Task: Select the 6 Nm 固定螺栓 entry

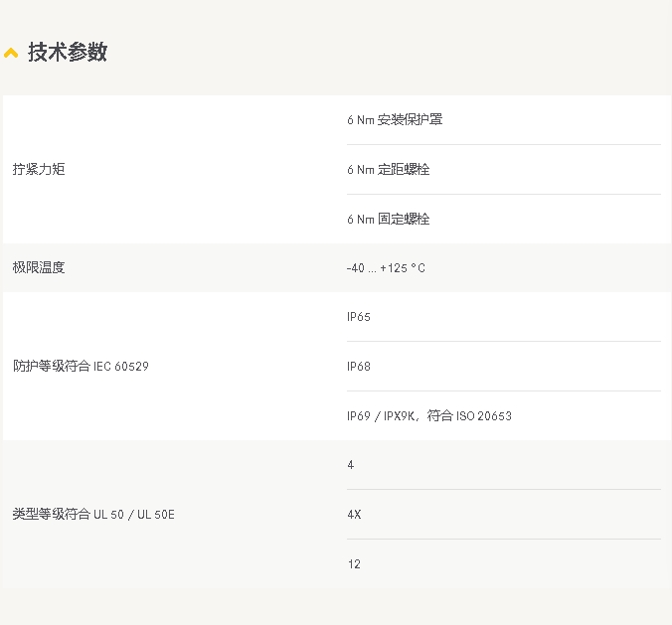Action: click(388, 220)
